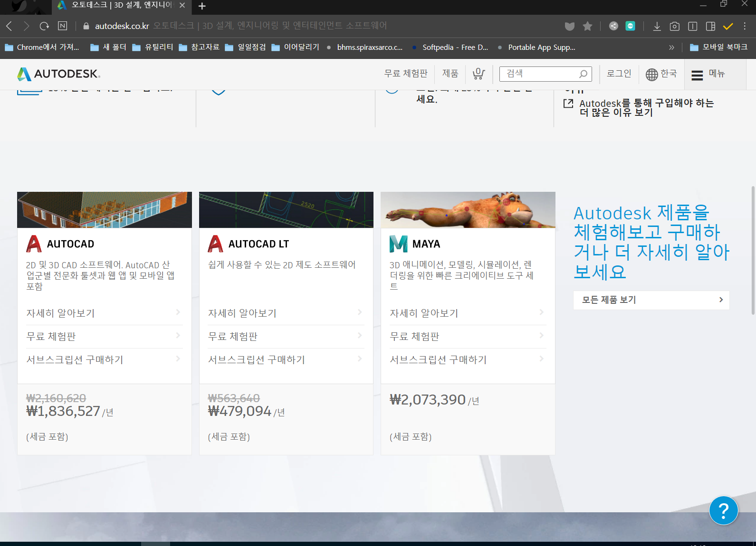
Task: Open the green extension icon
Action: point(630,26)
